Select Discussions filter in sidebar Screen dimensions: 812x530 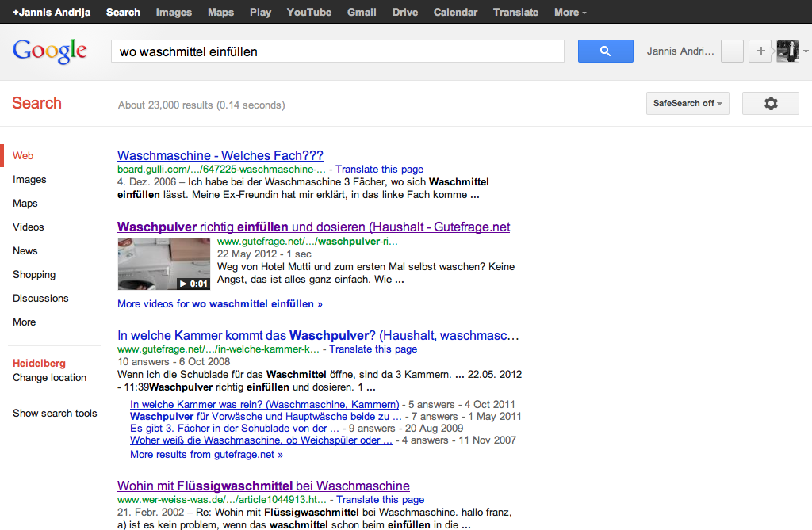tap(40, 298)
